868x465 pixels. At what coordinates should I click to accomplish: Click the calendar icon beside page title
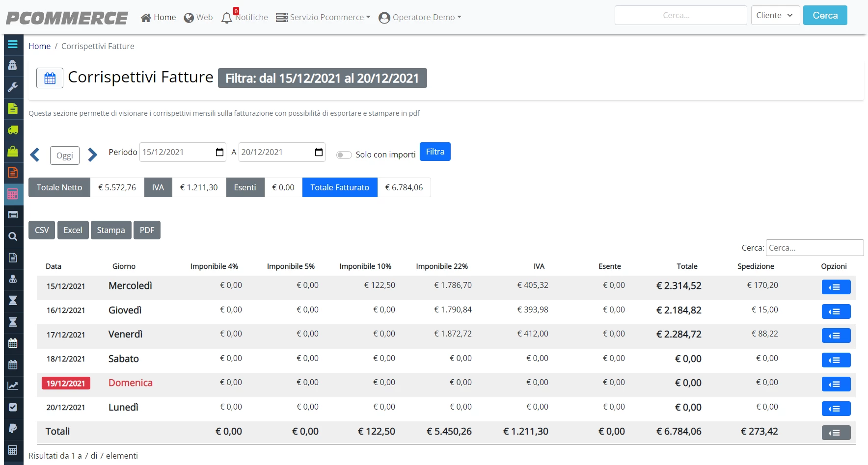(x=50, y=78)
